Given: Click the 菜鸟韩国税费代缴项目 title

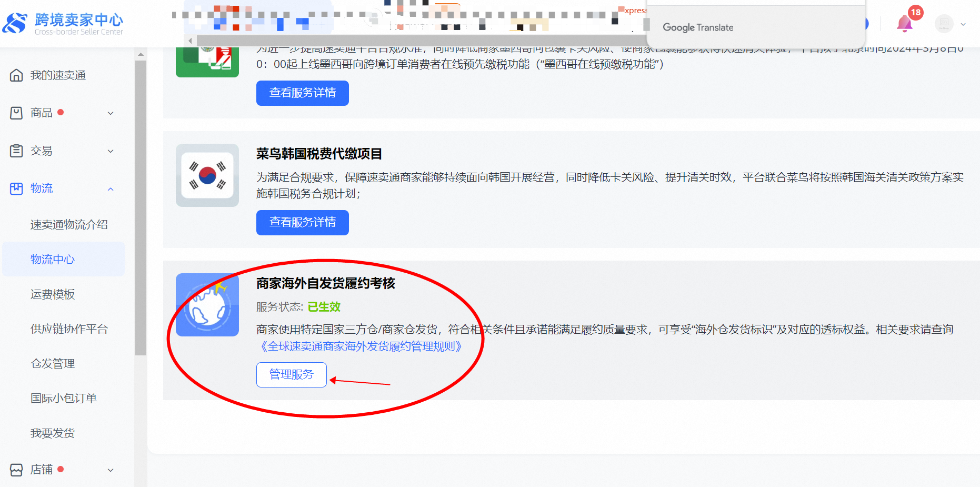Looking at the screenshot, I should pos(319,154).
